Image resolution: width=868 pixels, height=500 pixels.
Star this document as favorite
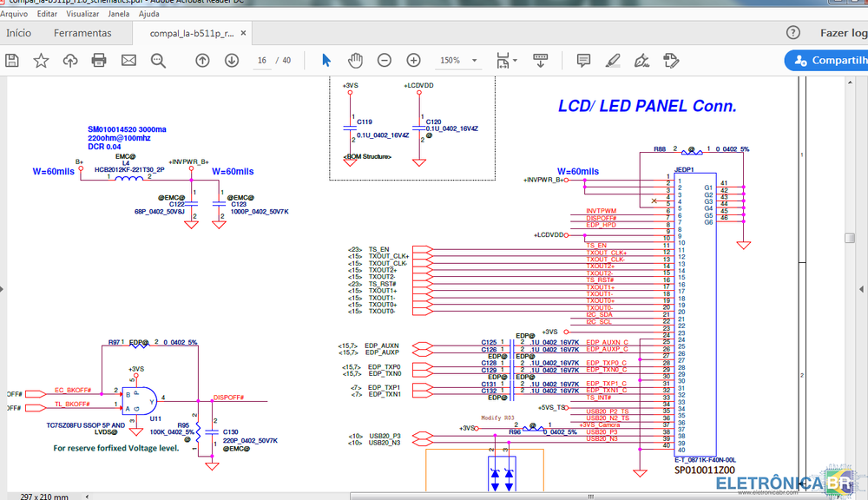coord(41,60)
